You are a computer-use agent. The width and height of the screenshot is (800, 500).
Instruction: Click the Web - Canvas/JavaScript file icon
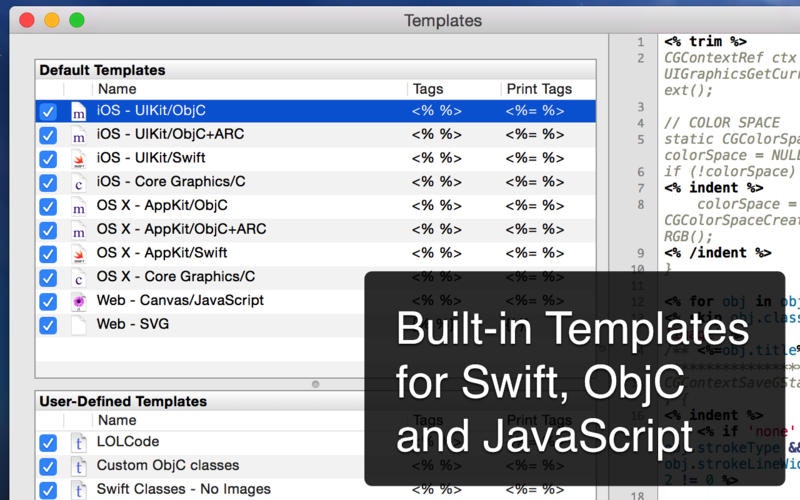79,301
